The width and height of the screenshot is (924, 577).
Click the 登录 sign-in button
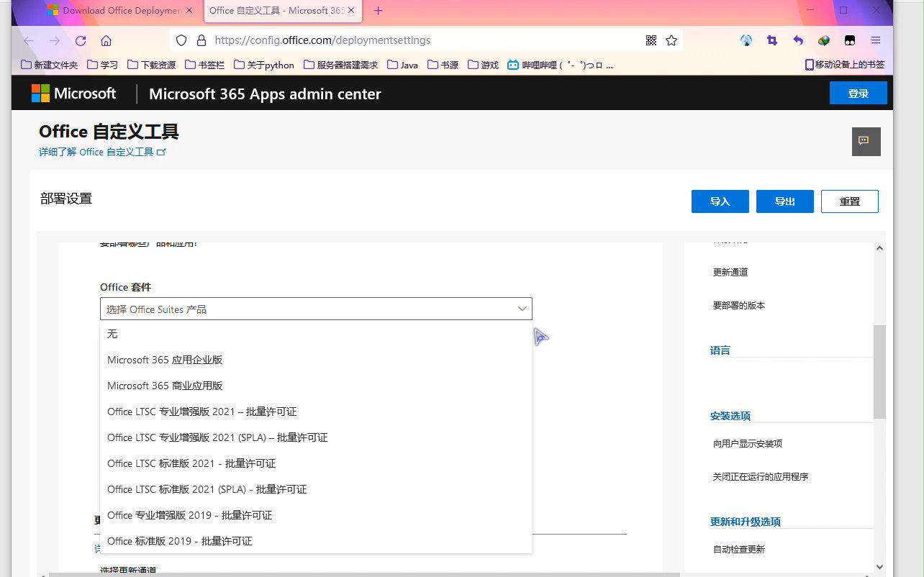[x=858, y=94]
